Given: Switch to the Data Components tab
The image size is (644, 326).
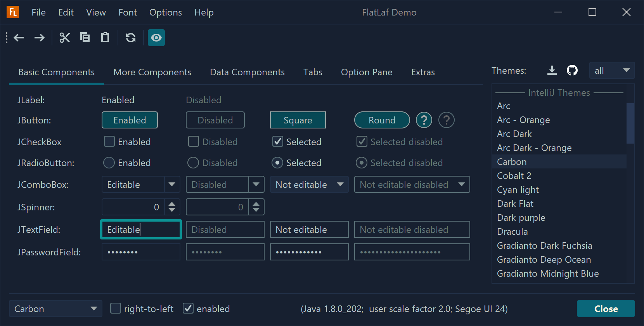Looking at the screenshot, I should [247, 72].
